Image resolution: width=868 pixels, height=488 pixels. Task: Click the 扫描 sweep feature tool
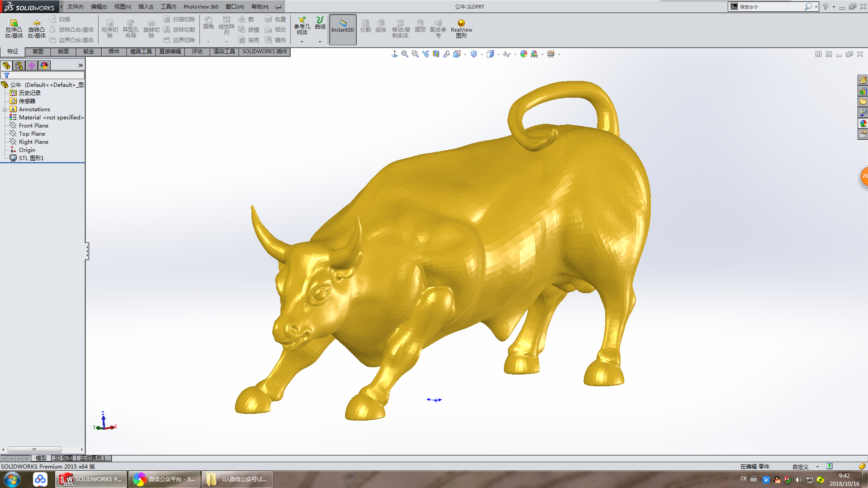click(60, 19)
